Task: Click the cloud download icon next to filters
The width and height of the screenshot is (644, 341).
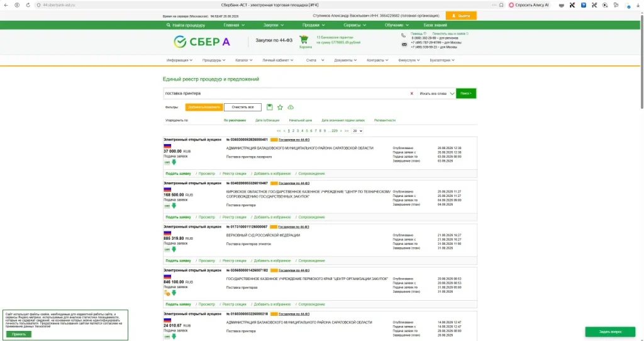Action: click(x=291, y=107)
